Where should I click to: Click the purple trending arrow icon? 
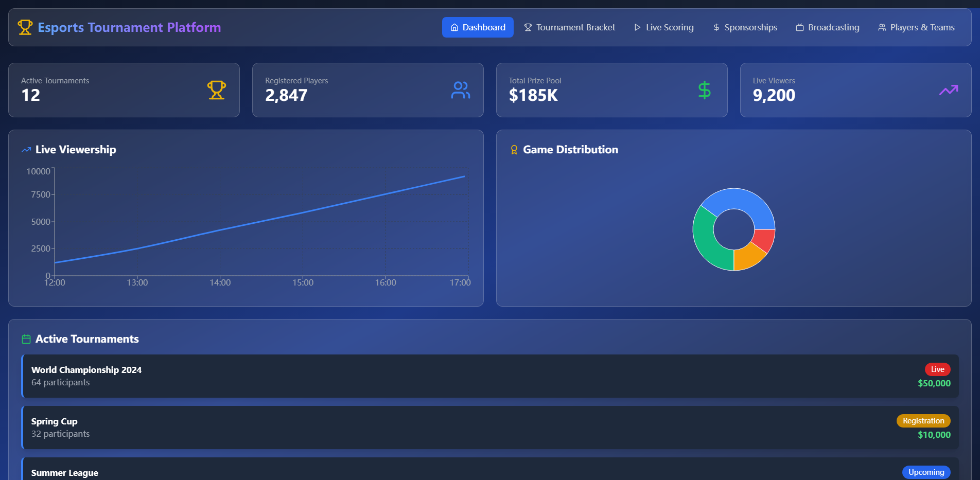(948, 90)
